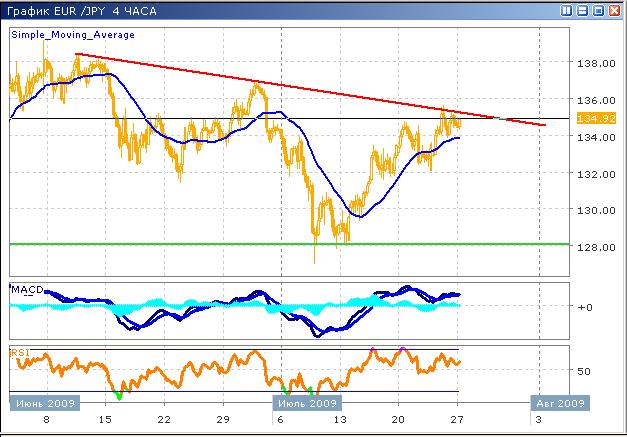Screen dimensions: 627x437
Task: Select the Июнь 2009 date marker
Action: click(x=42, y=404)
